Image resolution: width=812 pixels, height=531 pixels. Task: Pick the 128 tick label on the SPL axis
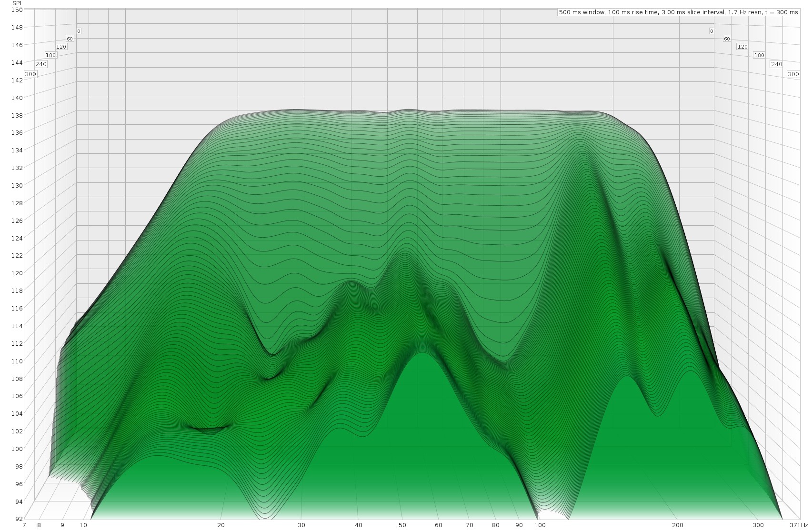[x=17, y=203]
